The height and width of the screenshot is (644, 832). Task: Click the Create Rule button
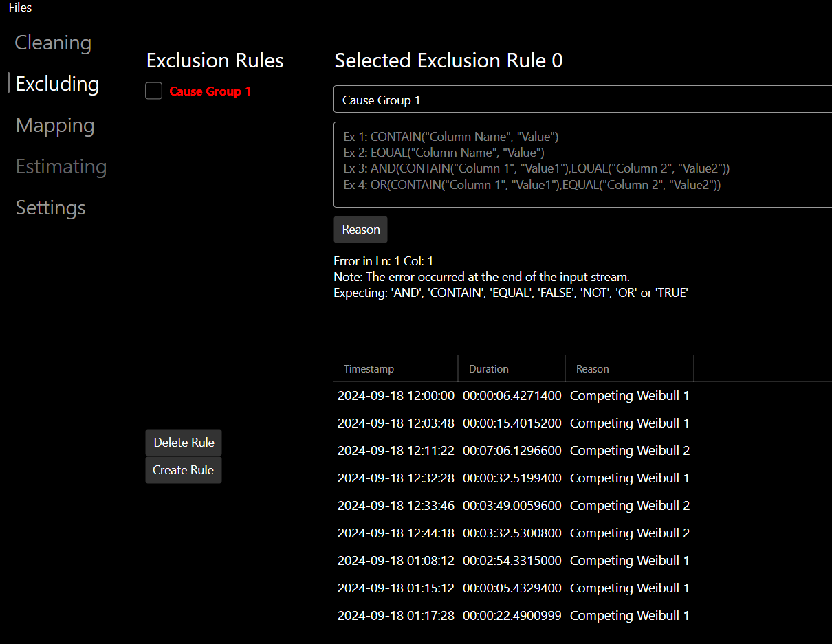(x=184, y=470)
